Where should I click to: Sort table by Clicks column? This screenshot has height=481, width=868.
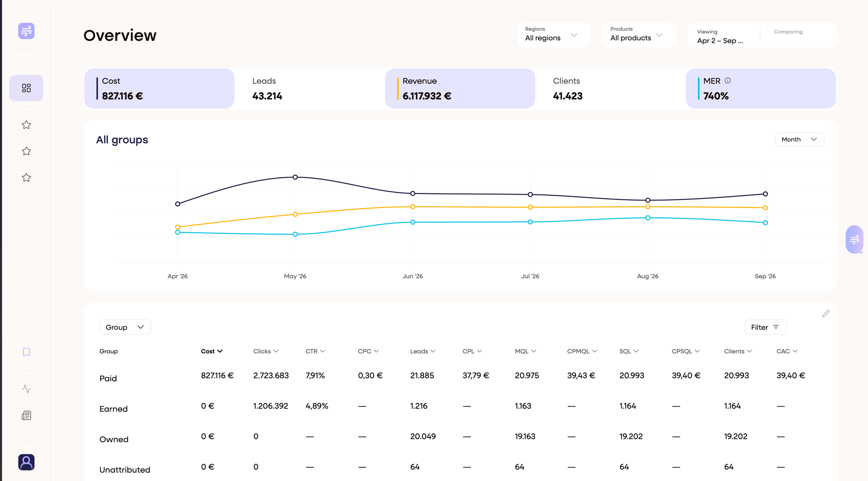265,351
